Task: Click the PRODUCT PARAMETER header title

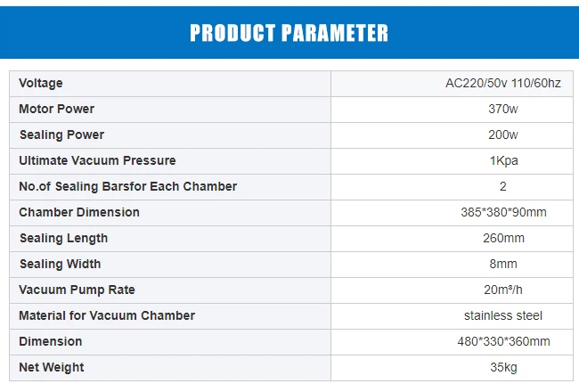Action: 289,34
